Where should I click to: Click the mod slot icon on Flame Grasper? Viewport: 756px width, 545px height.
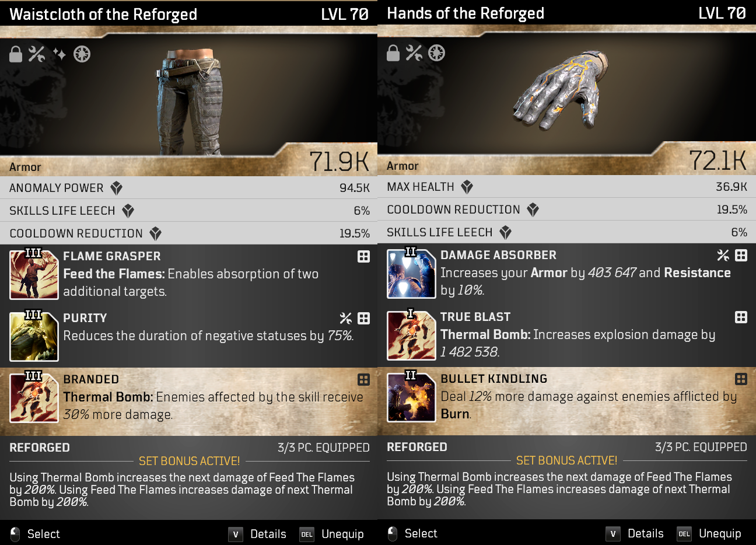tap(363, 257)
